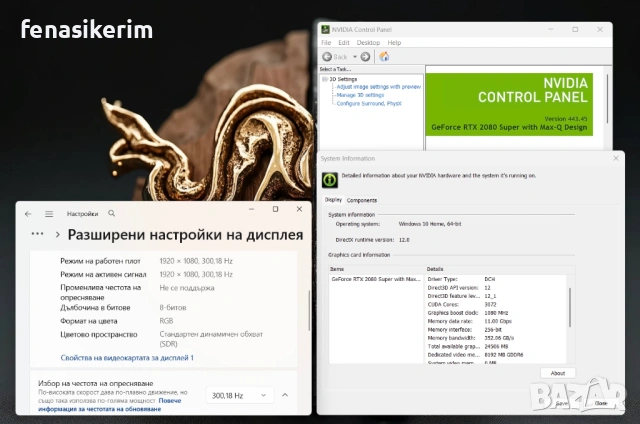Click the Driver Type DCH row
Screen dimensions: 640x424
click(x=496, y=279)
